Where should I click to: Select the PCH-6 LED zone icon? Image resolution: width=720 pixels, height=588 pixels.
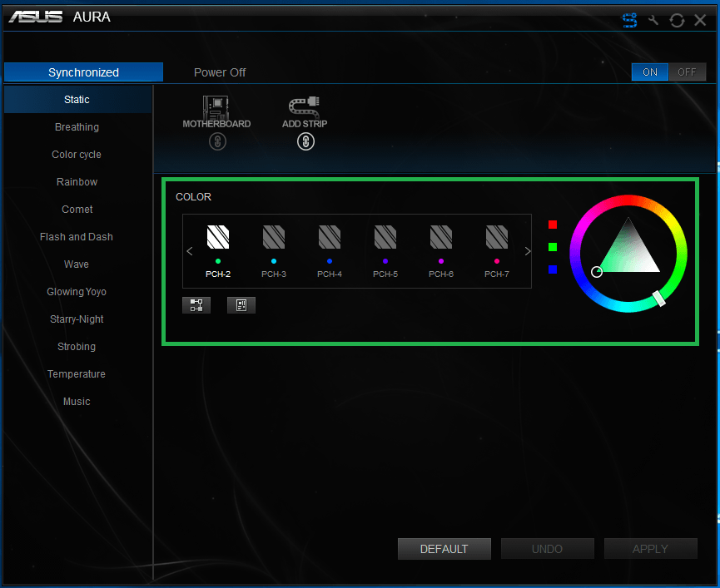point(441,237)
